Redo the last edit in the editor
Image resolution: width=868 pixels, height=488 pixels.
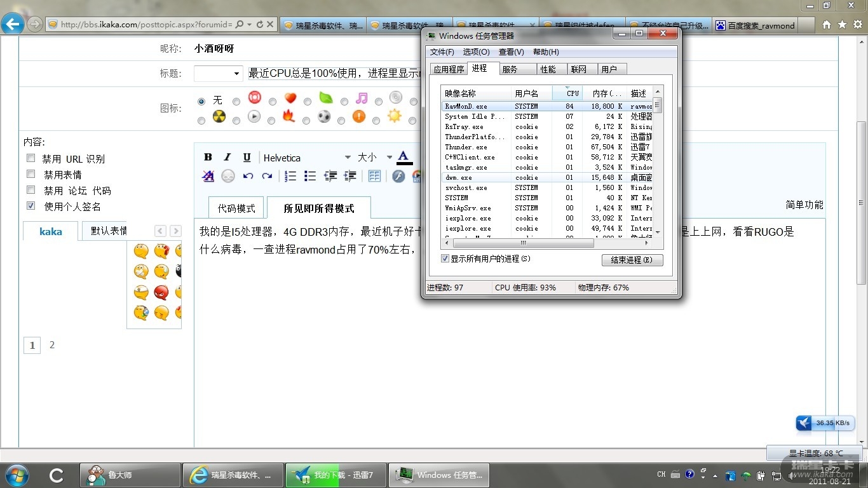click(x=267, y=176)
